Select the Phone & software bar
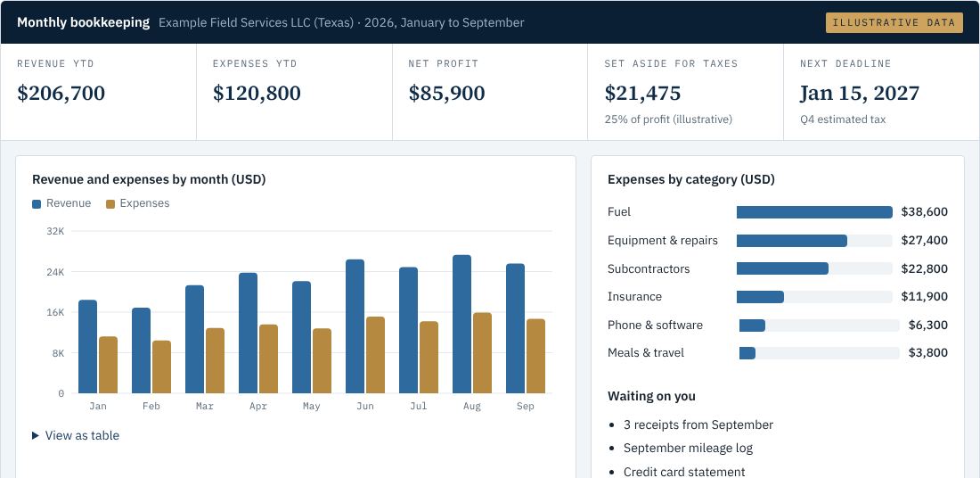 click(x=752, y=326)
